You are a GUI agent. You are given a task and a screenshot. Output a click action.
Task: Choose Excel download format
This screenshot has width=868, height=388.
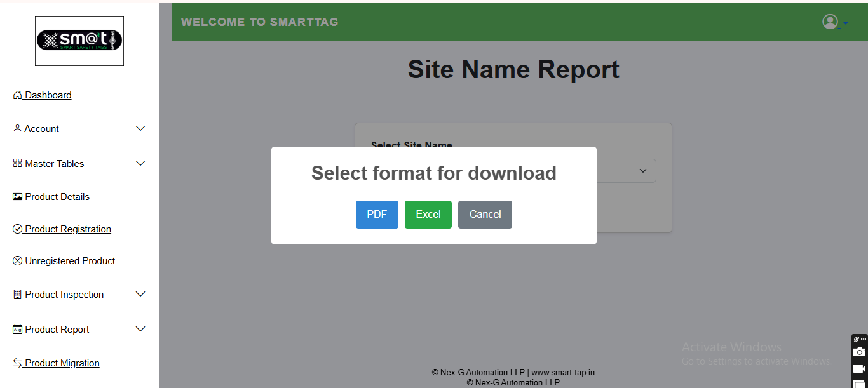coord(428,215)
